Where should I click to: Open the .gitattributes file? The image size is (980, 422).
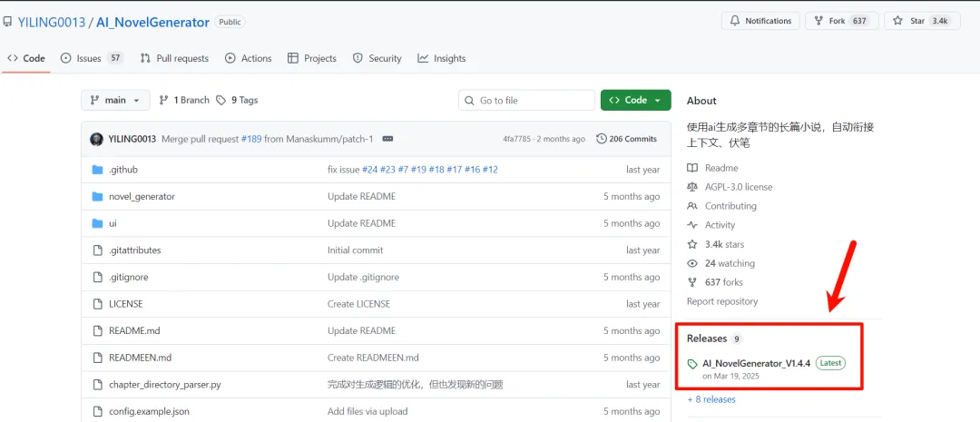click(135, 250)
